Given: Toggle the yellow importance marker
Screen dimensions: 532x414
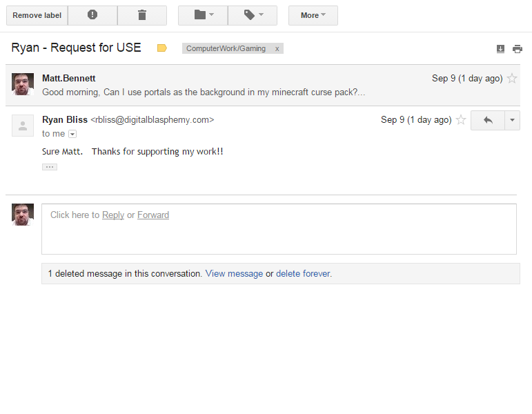Looking at the screenshot, I should pyautogui.click(x=162, y=48).
